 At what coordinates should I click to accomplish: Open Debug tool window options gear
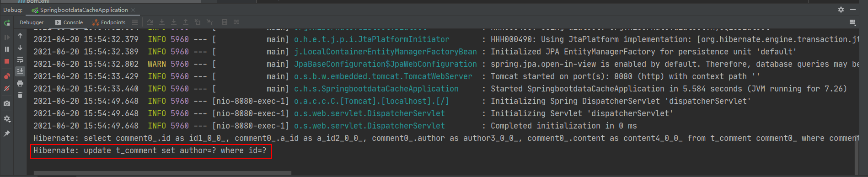click(x=841, y=10)
